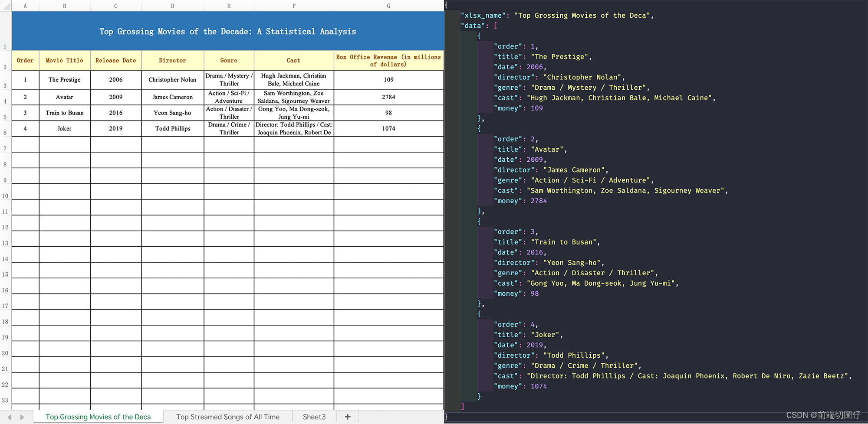The width and height of the screenshot is (868, 424).
Task: Click the "data": [ line in JSON
Action: click(x=479, y=26)
